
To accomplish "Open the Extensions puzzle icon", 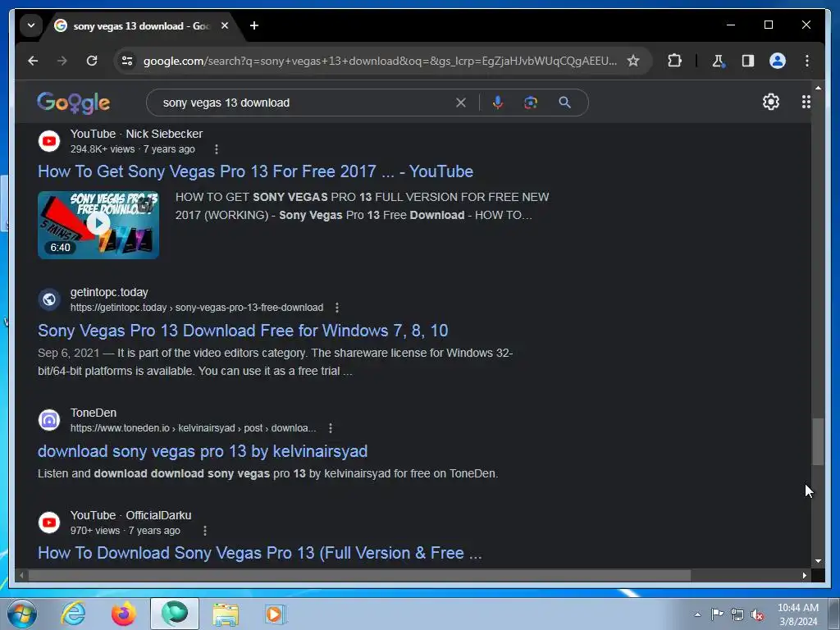I will (x=674, y=61).
